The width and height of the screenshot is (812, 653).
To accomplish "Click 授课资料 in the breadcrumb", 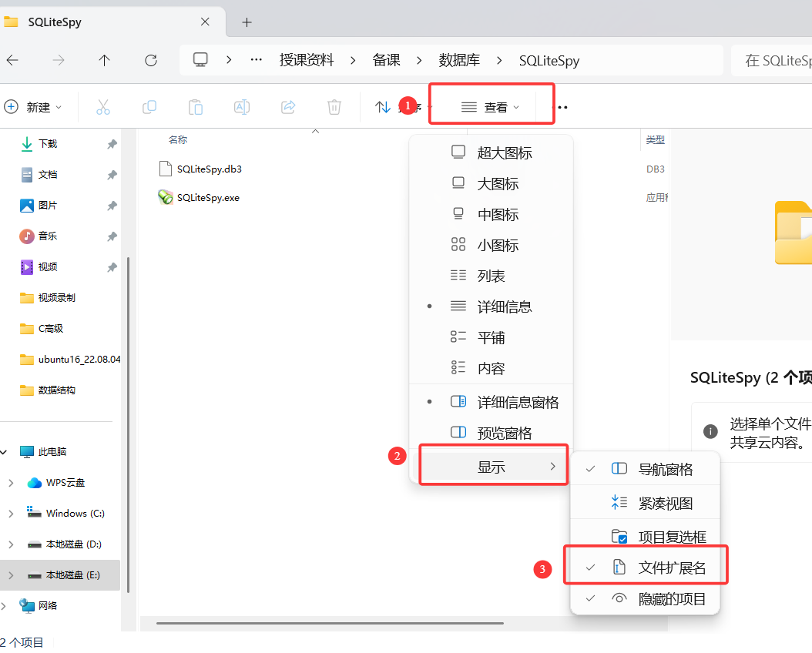I will click(x=307, y=61).
